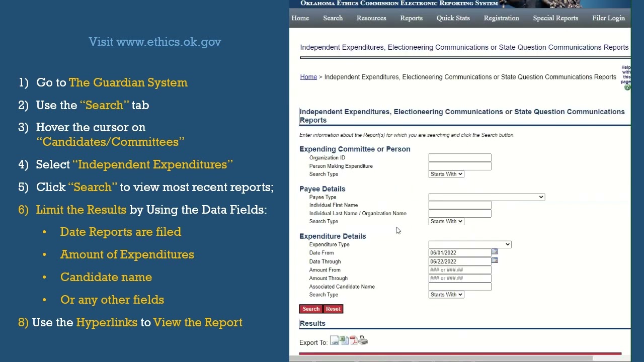Click the Organization ID input field

tap(460, 158)
